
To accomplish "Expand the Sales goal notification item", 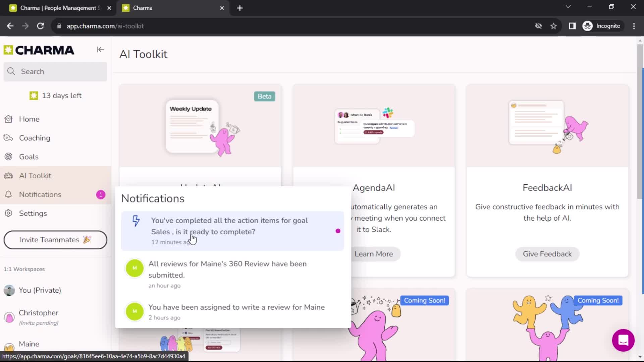I will pyautogui.click(x=232, y=230).
